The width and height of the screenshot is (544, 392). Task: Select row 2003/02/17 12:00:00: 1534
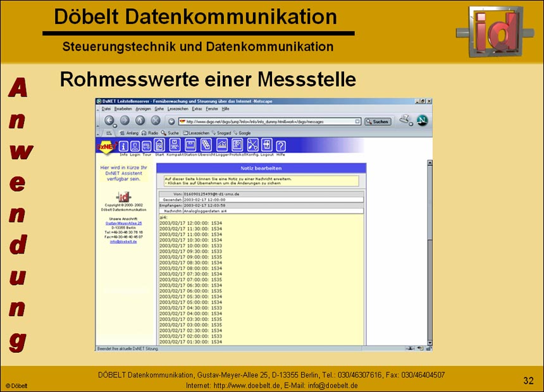(x=190, y=223)
